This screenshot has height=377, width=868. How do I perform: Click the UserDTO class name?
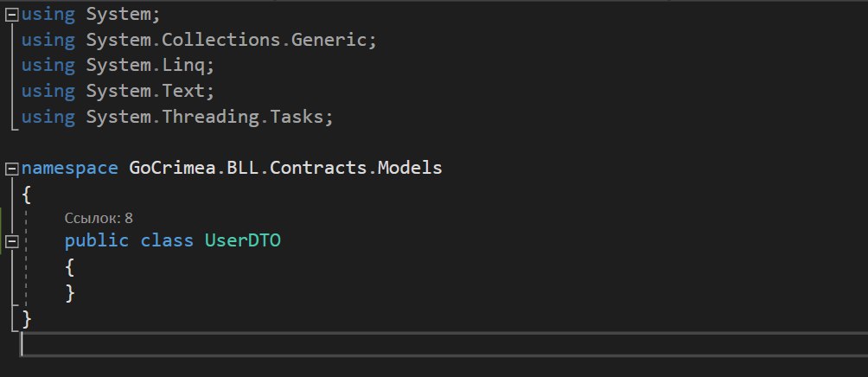click(x=242, y=241)
